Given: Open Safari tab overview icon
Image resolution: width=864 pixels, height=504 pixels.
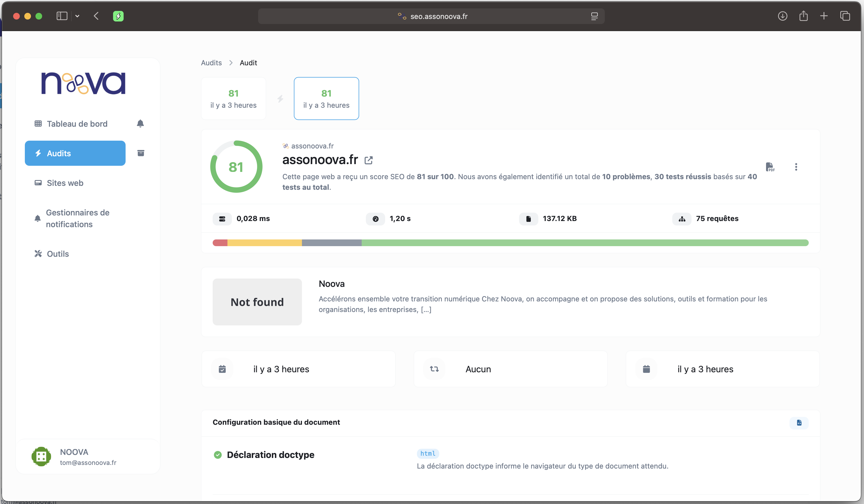Looking at the screenshot, I should click(x=845, y=16).
